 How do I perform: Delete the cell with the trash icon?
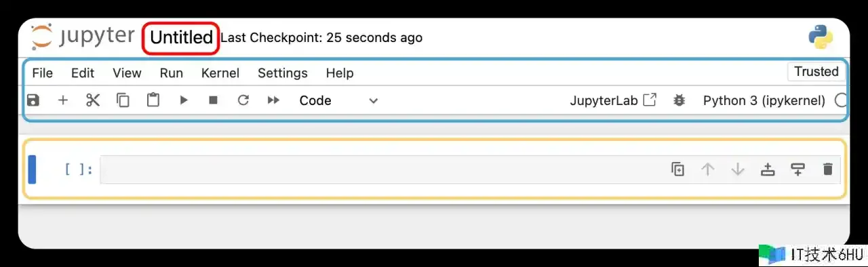827,169
